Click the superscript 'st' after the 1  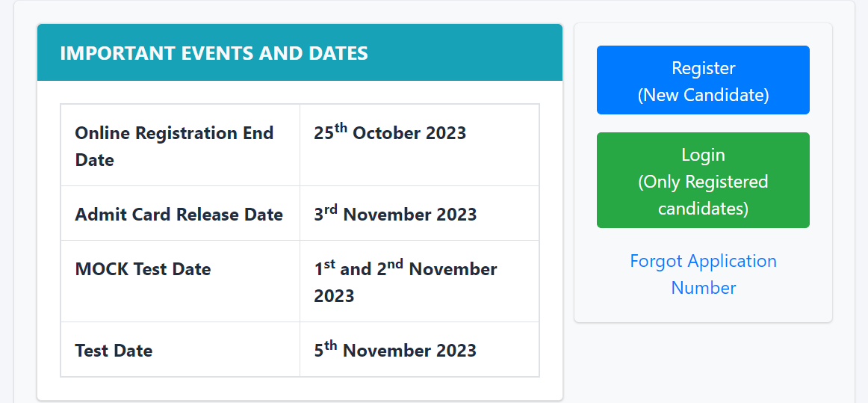pos(329,264)
